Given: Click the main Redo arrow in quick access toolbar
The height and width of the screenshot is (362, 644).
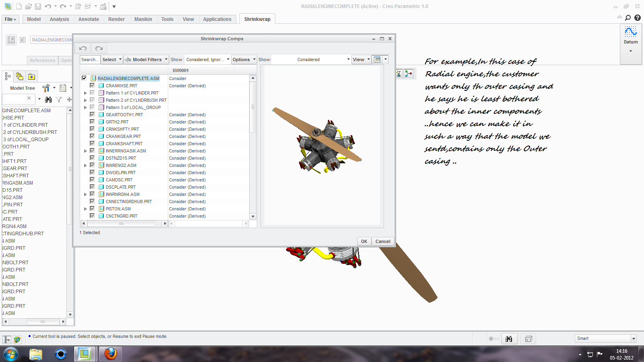Looking at the screenshot, I should pos(63,6).
